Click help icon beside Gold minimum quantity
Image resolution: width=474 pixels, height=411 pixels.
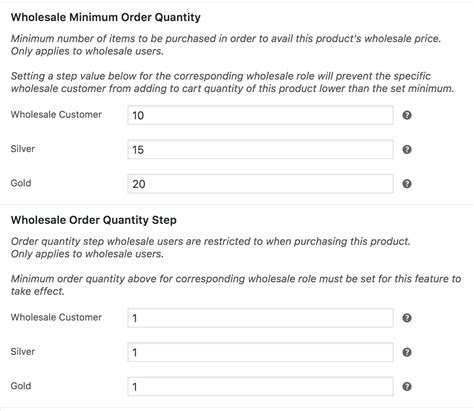pyautogui.click(x=407, y=184)
